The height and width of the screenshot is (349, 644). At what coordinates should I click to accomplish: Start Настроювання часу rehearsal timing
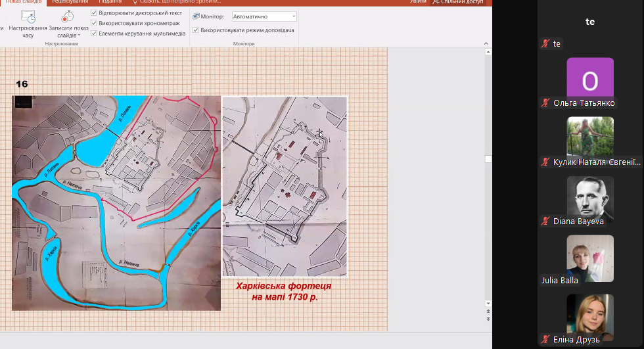[28, 24]
